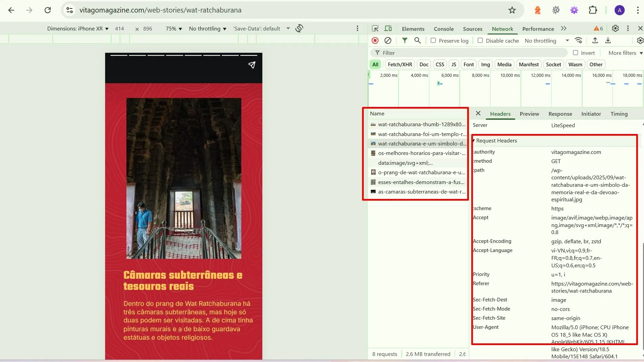Export HAR file with download icon
Screen dimensions: 644x362
click(608, 41)
